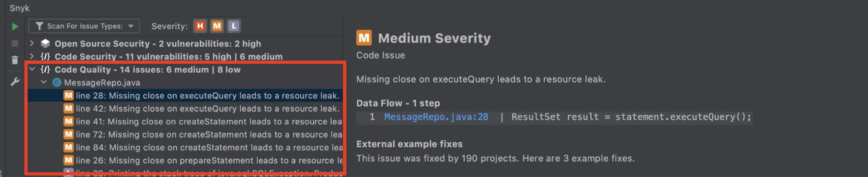Toggle Medium severity filter button

click(217, 26)
